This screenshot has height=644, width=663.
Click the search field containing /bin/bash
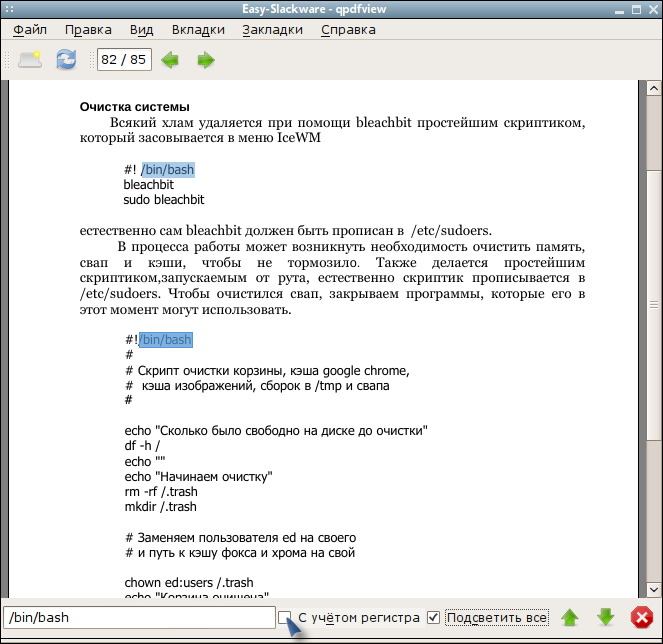[139, 617]
